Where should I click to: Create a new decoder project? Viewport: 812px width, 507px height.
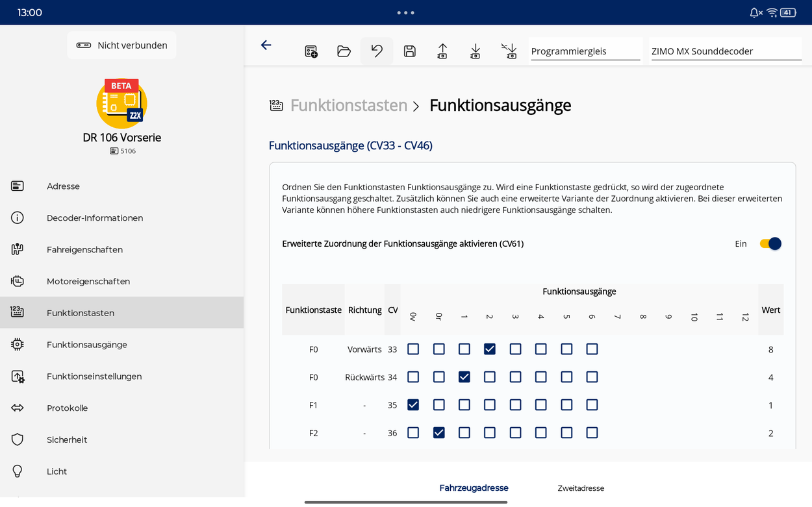click(x=311, y=51)
